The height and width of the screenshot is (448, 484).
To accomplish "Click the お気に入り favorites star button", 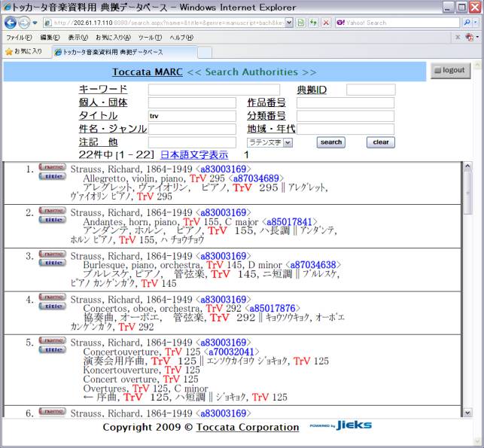I will coord(24,51).
